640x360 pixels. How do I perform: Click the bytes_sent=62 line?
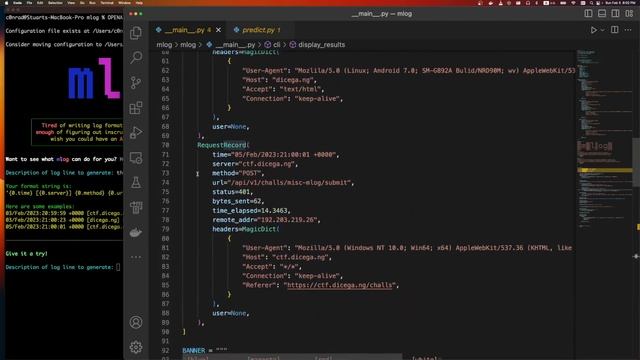(x=238, y=201)
